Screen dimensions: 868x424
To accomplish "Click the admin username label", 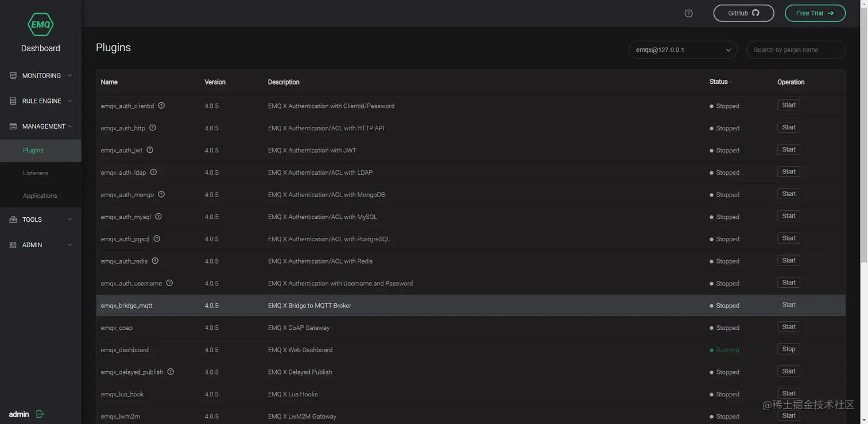I will click(x=19, y=414).
